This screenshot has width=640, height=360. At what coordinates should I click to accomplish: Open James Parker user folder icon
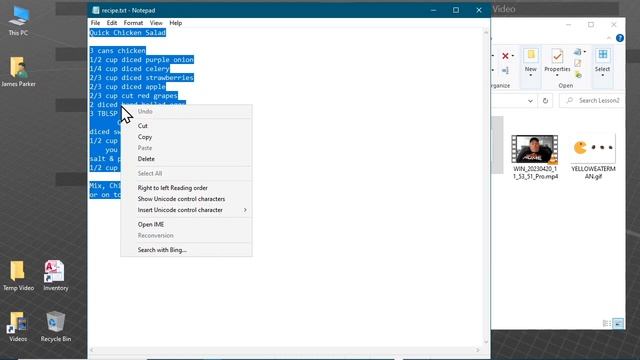(18, 72)
